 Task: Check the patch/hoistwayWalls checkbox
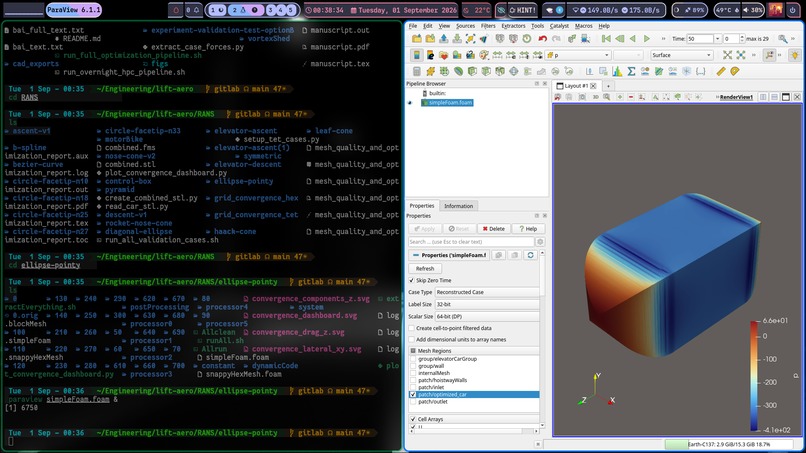[413, 380]
